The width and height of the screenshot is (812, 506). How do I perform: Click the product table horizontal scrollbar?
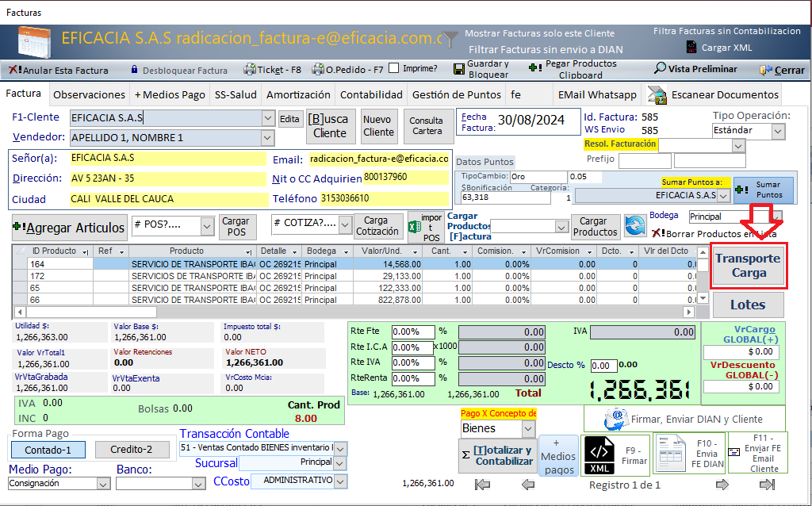point(354,312)
